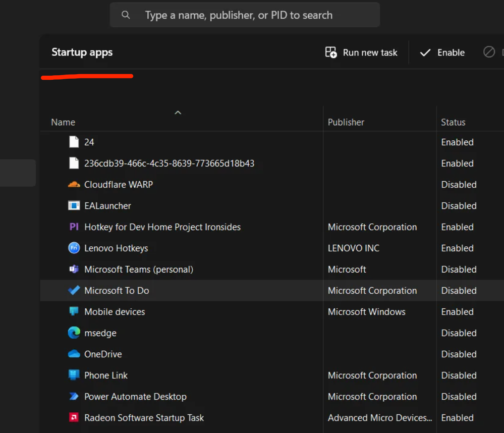Collapse the ascending sort chevron above Name

[178, 112]
